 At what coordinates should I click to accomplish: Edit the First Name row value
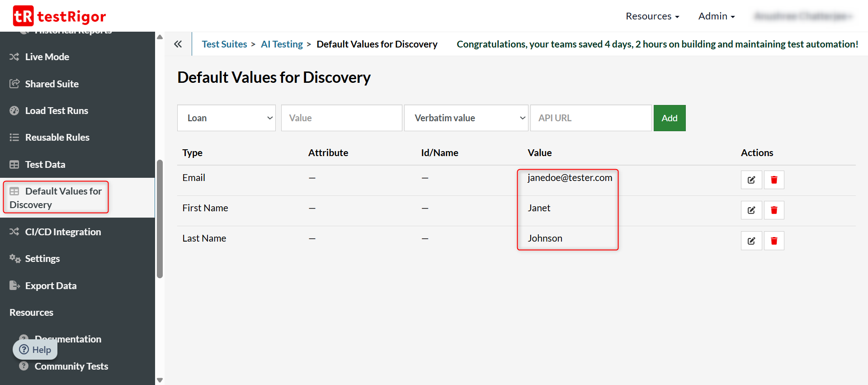pos(751,210)
